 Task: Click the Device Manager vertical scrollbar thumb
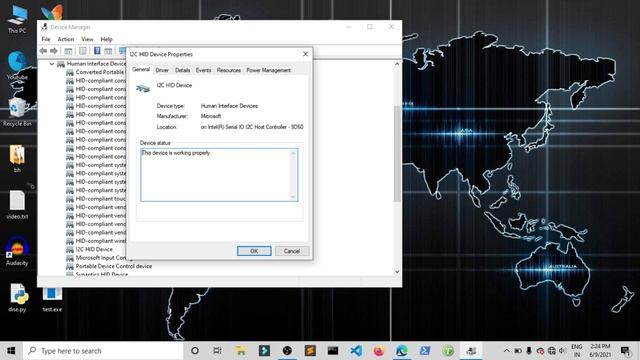[x=397, y=154]
